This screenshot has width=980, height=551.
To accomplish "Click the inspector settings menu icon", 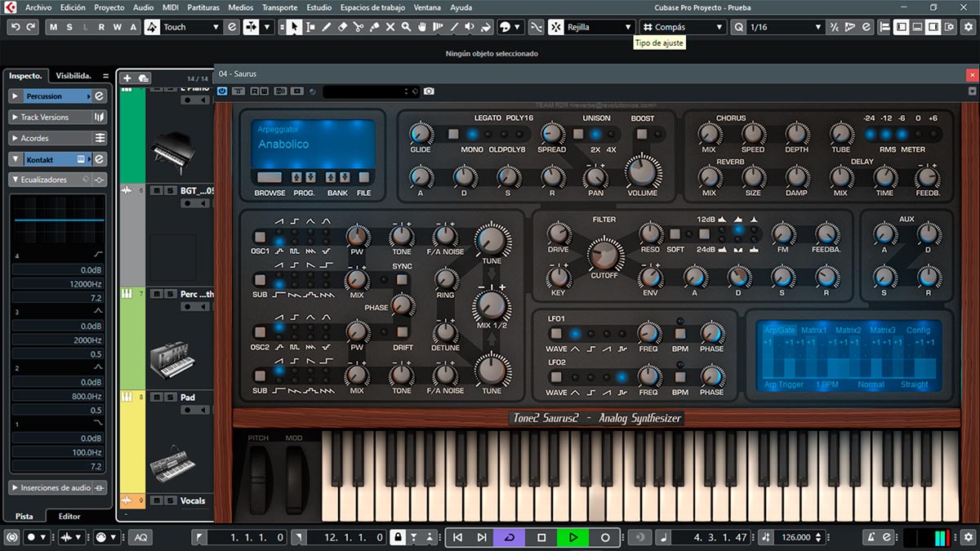I will click(105, 76).
